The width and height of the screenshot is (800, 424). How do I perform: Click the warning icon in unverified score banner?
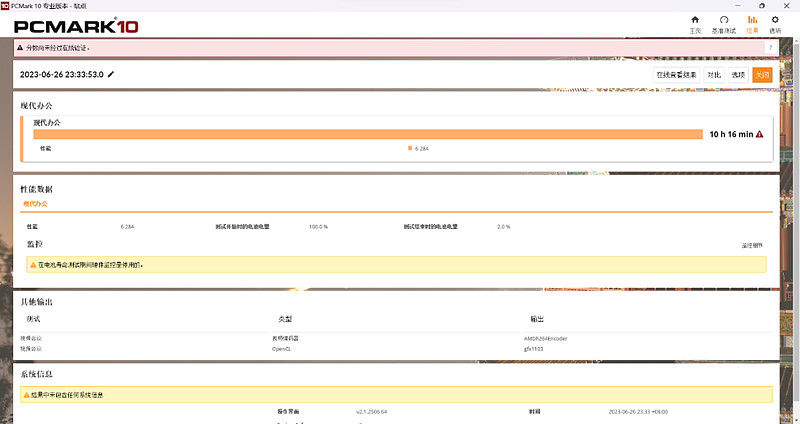pyautogui.click(x=20, y=47)
